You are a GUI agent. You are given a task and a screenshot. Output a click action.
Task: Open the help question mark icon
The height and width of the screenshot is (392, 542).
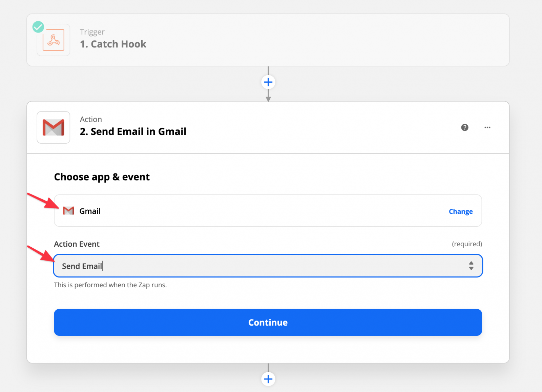click(464, 127)
